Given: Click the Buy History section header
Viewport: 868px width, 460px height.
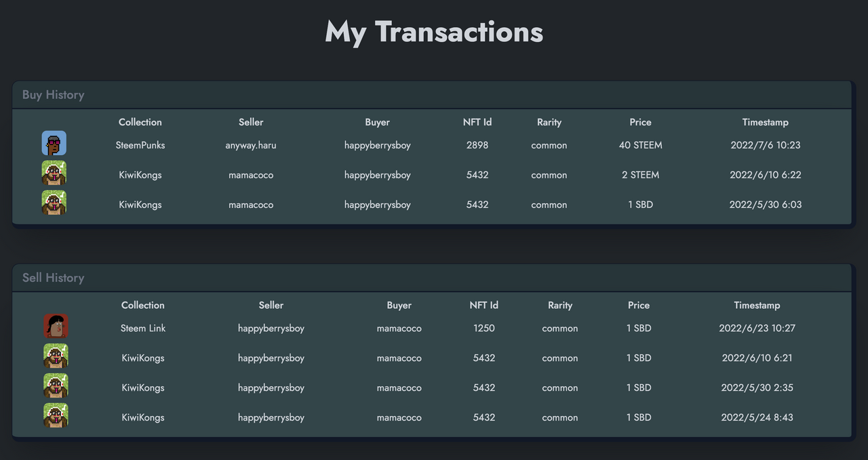Looking at the screenshot, I should [x=54, y=95].
